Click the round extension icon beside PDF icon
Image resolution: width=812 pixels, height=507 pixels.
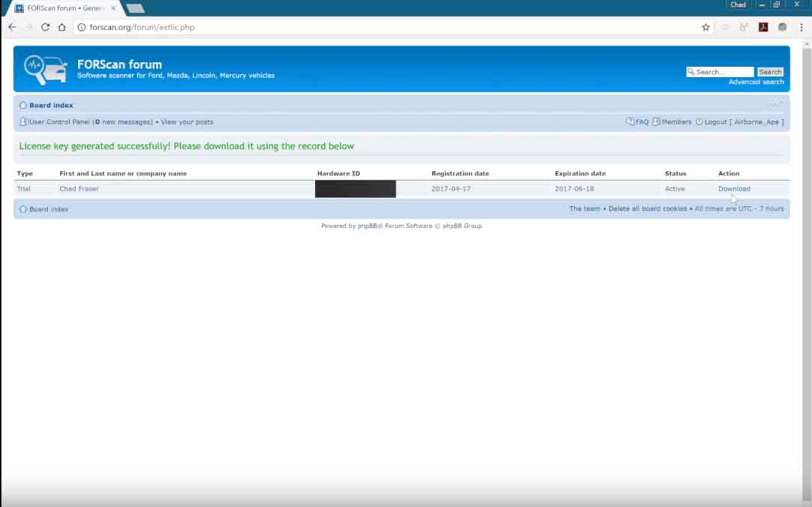pyautogui.click(x=782, y=27)
